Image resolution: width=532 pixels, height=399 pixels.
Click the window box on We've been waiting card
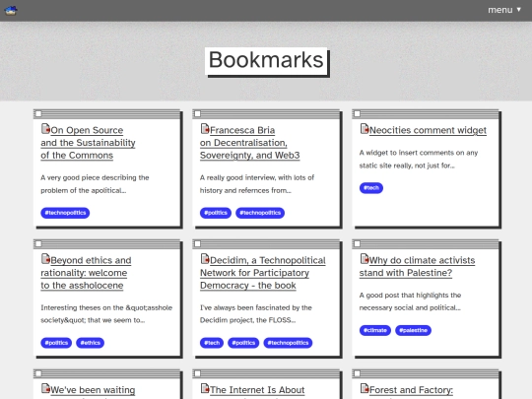pyautogui.click(x=38, y=373)
